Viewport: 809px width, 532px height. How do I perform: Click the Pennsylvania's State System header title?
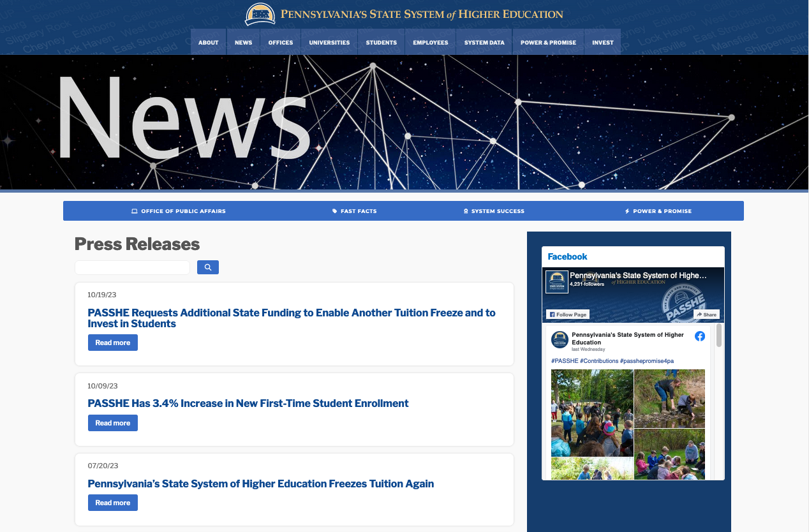coord(422,14)
